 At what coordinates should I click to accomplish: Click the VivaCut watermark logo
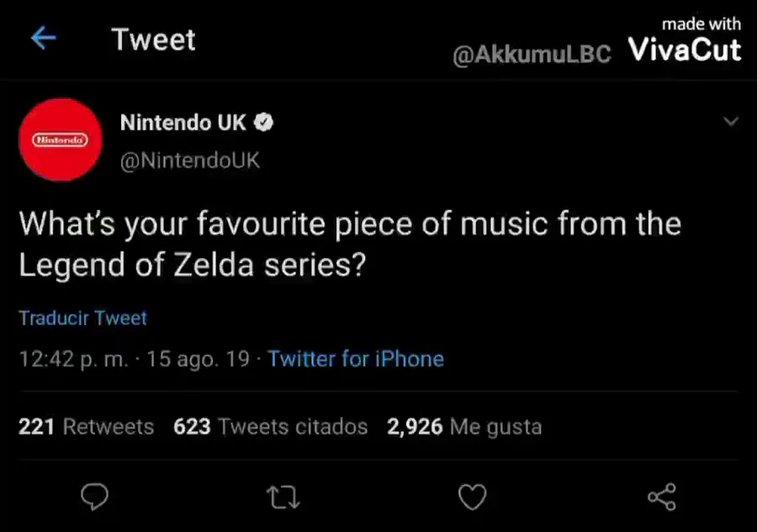685,50
